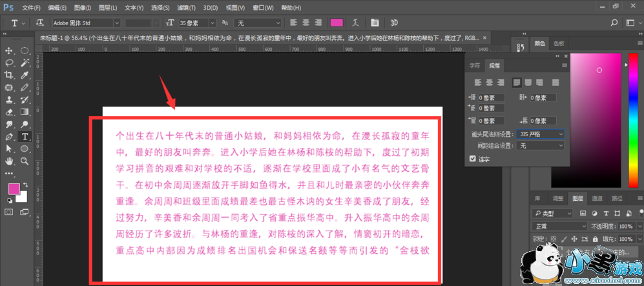This screenshot has width=644, height=286.
Task: Toggle the 连字 hyphenate checkbox
Action: [x=473, y=158]
